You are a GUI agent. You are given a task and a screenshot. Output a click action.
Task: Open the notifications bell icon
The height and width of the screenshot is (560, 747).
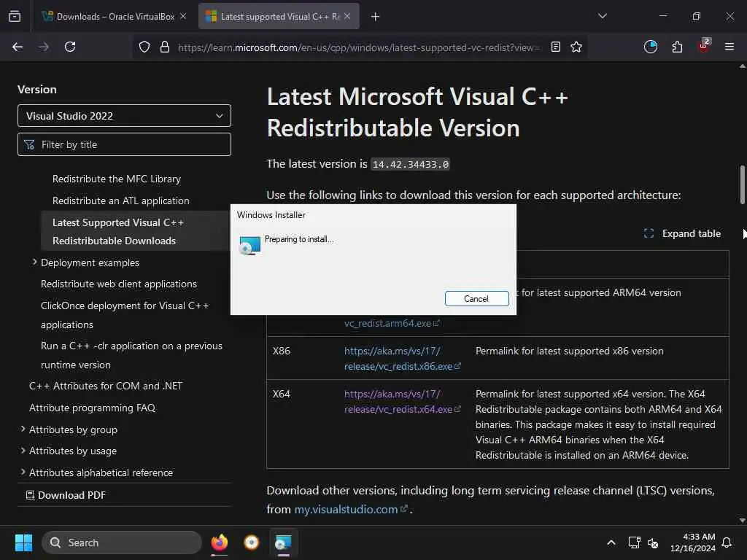click(x=727, y=542)
